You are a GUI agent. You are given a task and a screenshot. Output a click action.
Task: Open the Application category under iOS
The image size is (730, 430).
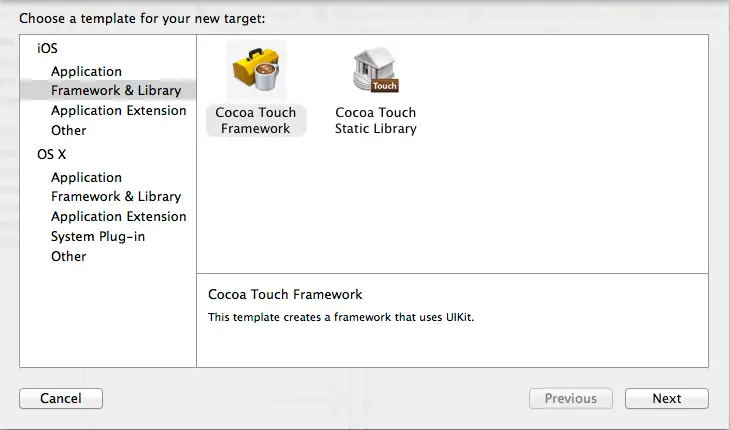(x=86, y=71)
